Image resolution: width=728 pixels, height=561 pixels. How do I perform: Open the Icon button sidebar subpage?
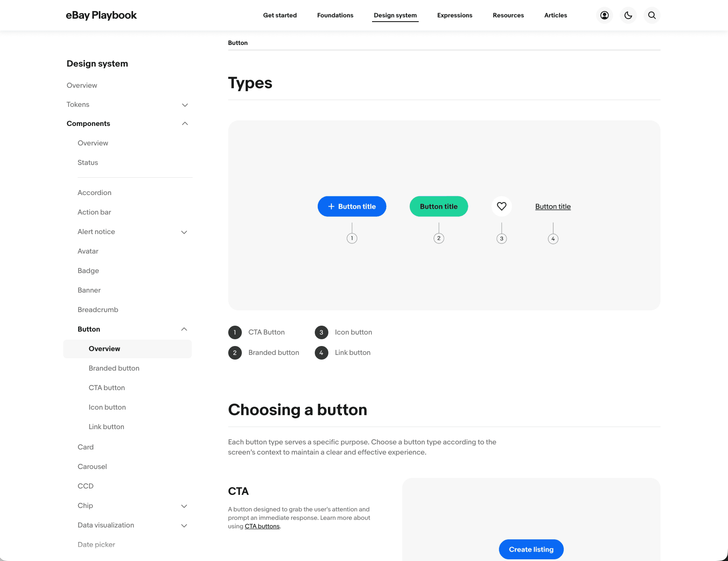pos(107,407)
